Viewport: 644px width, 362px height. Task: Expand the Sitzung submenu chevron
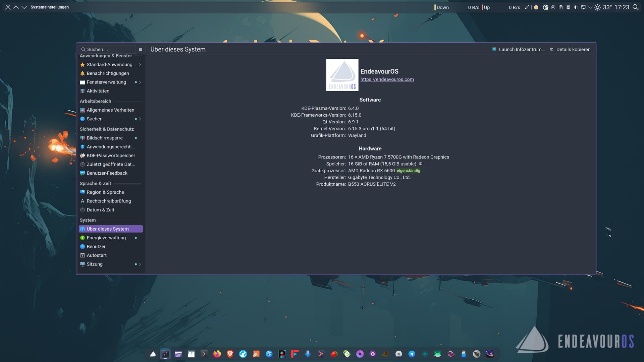(140, 264)
